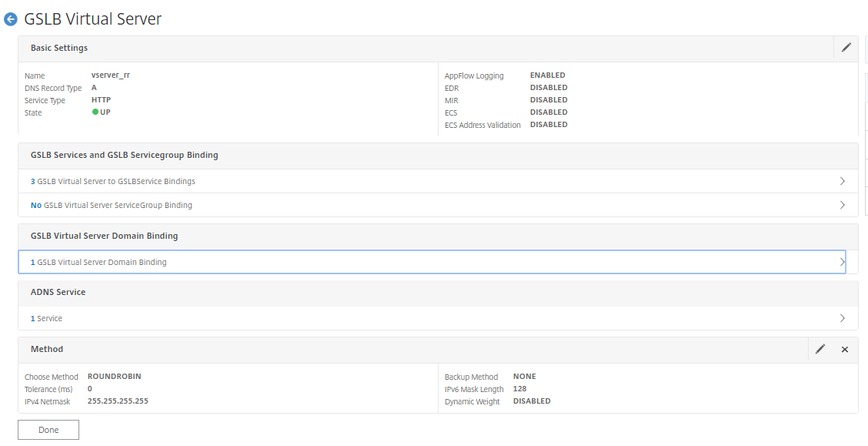Click the ROUNDROBIN method value
Screen dimensions: 868x446
114,377
